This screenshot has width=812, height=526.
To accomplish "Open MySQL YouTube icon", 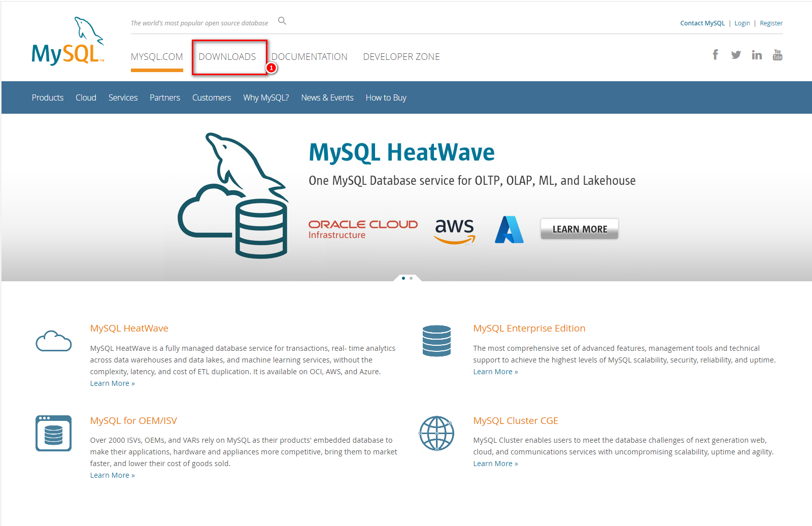I will [x=777, y=55].
